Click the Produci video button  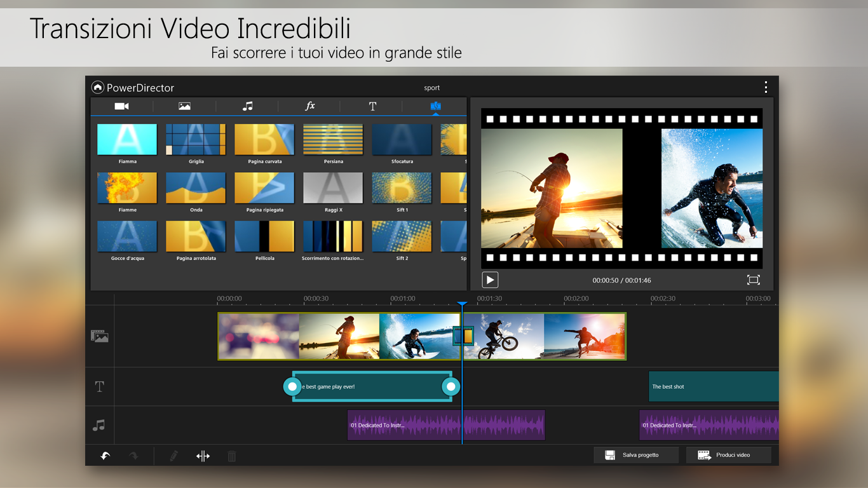[728, 454]
